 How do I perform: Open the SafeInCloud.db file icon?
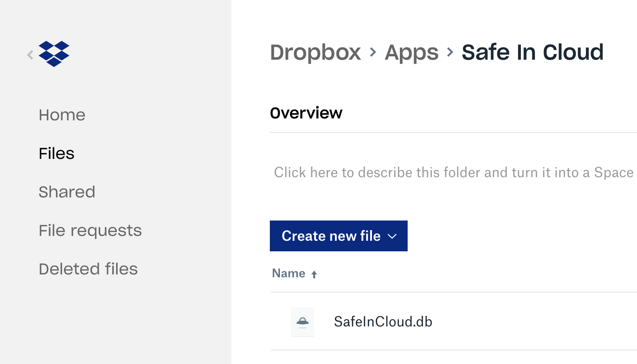pyautogui.click(x=303, y=322)
